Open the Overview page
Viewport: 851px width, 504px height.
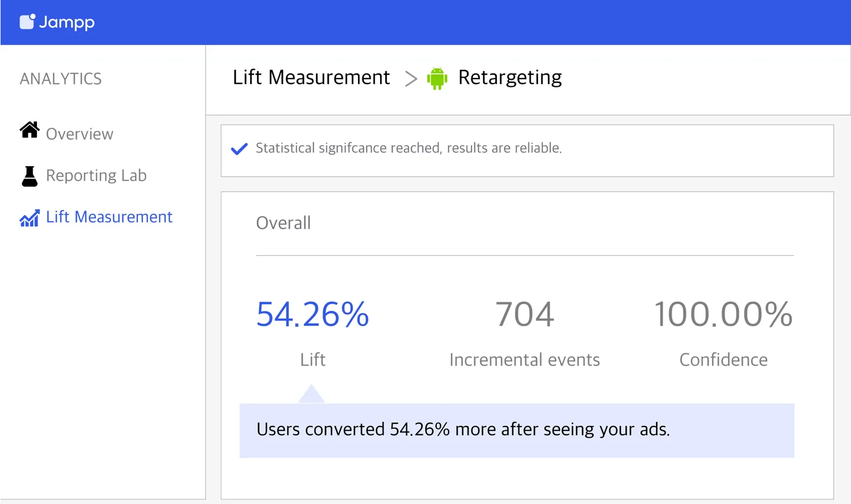pyautogui.click(x=79, y=133)
